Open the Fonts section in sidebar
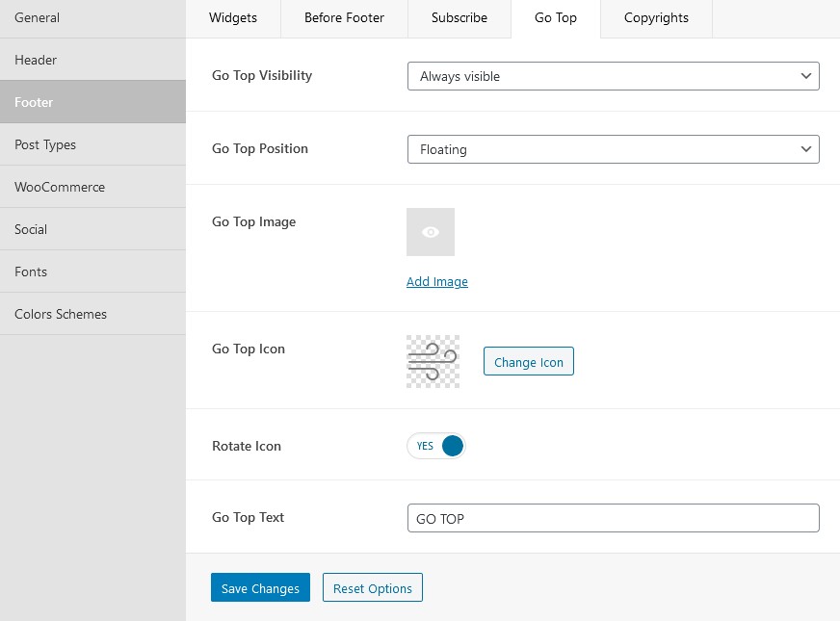 [x=92, y=272]
